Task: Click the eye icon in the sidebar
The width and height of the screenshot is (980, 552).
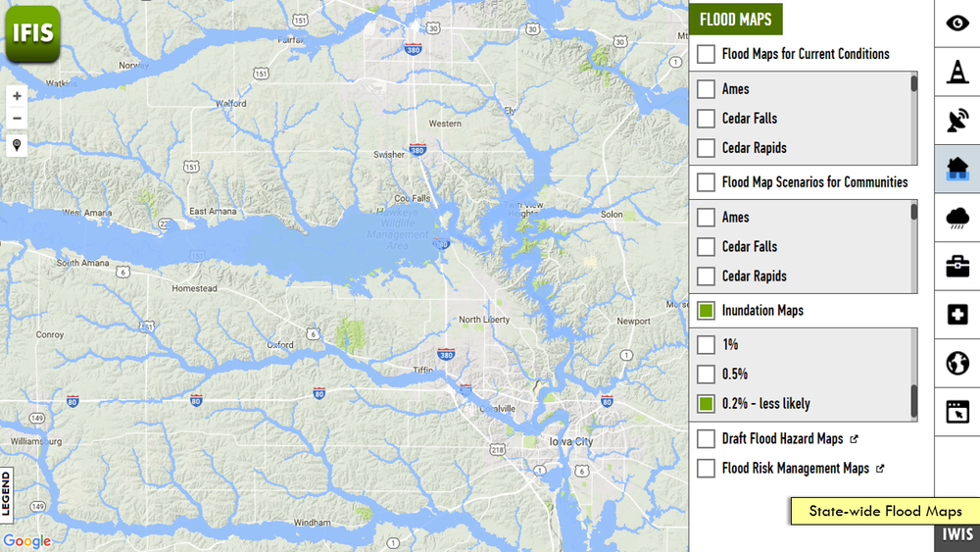Action: (x=957, y=24)
